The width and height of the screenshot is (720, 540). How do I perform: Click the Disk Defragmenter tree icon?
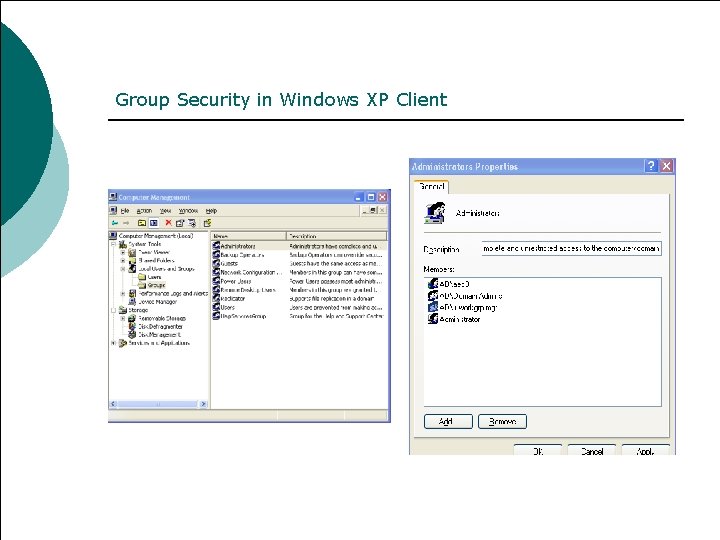[132, 326]
